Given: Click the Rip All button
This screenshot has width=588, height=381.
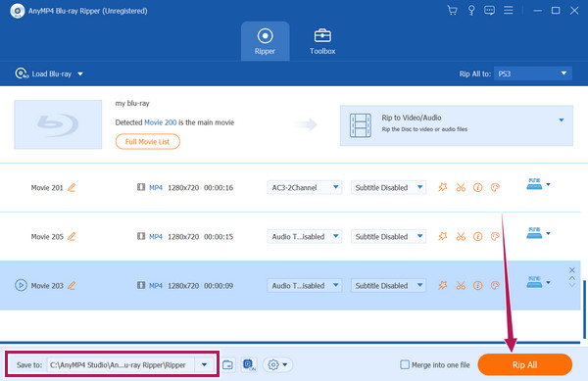Looking at the screenshot, I should click(524, 364).
